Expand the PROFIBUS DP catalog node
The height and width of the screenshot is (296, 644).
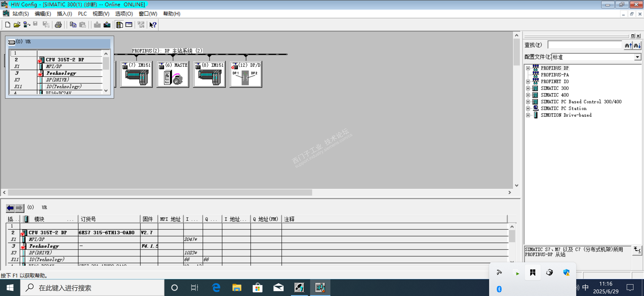[x=528, y=68]
